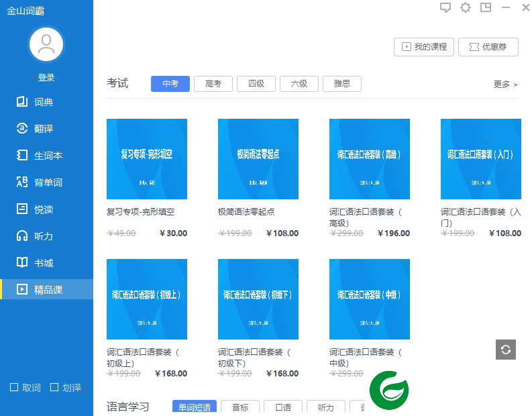Open the 生词本 vocabulary notebook
Screen dimensions: 532x416
click(46, 156)
